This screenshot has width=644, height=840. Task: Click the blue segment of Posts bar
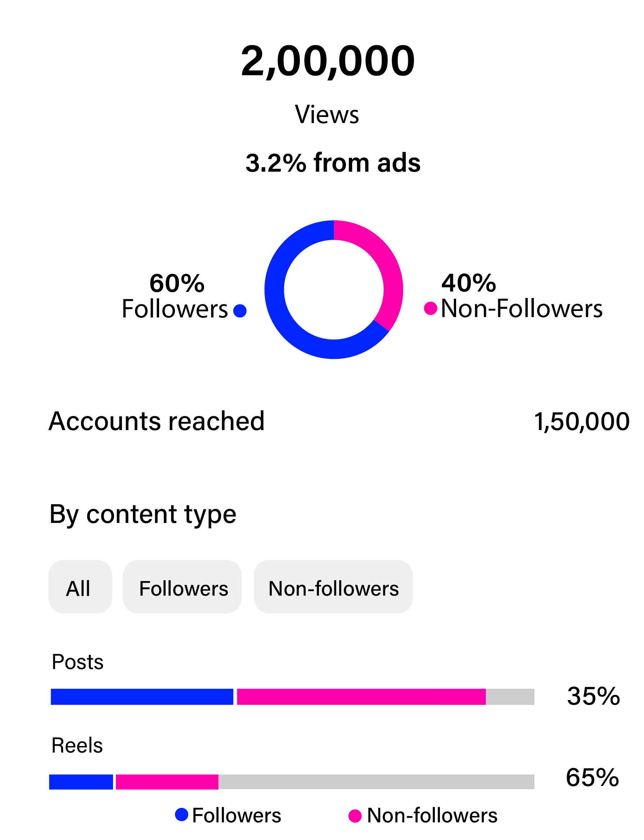142,697
